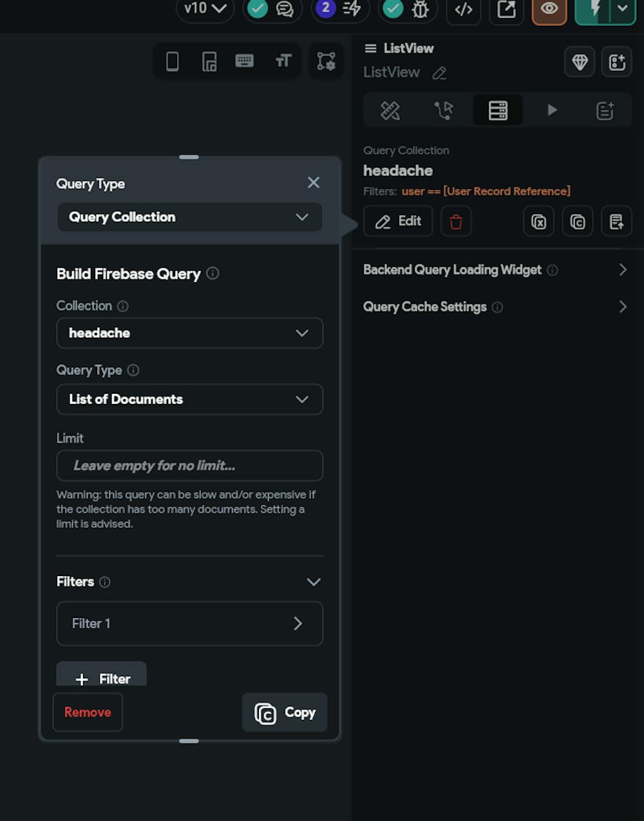Click info icon beside Query Type label
The image size is (644, 821).
[x=133, y=371]
